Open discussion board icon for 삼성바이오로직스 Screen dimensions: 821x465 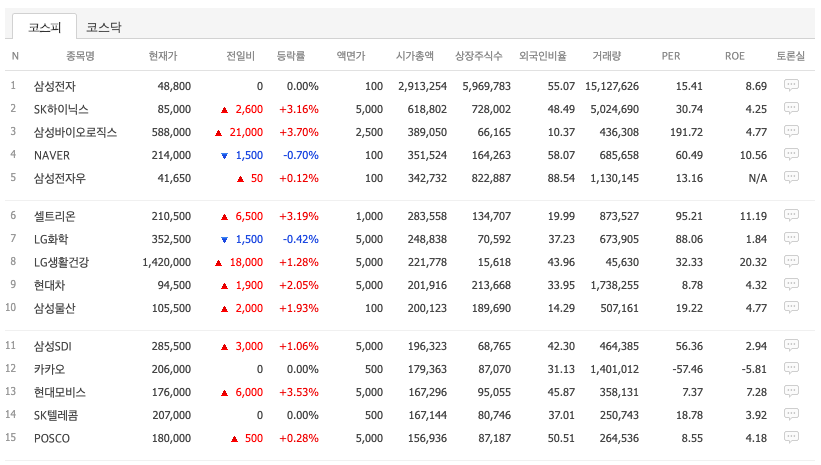click(791, 131)
